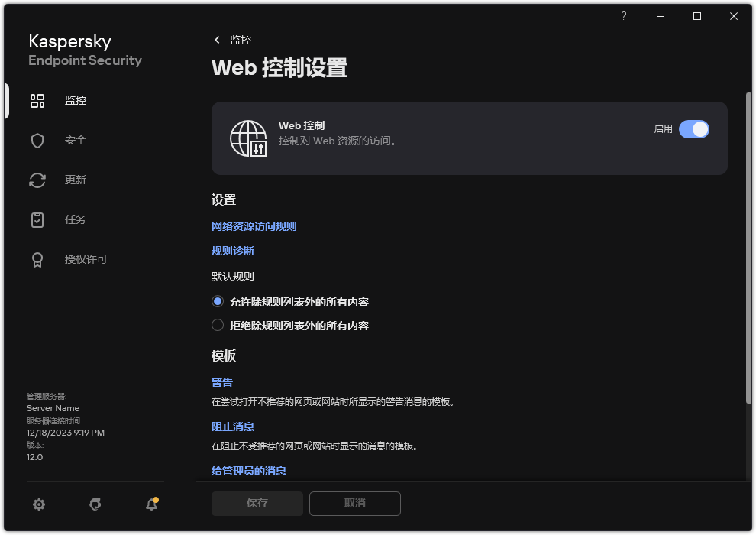Image resolution: width=756 pixels, height=535 pixels.
Task: Switch to the 授权许可 sidebar section
Action: (x=86, y=260)
